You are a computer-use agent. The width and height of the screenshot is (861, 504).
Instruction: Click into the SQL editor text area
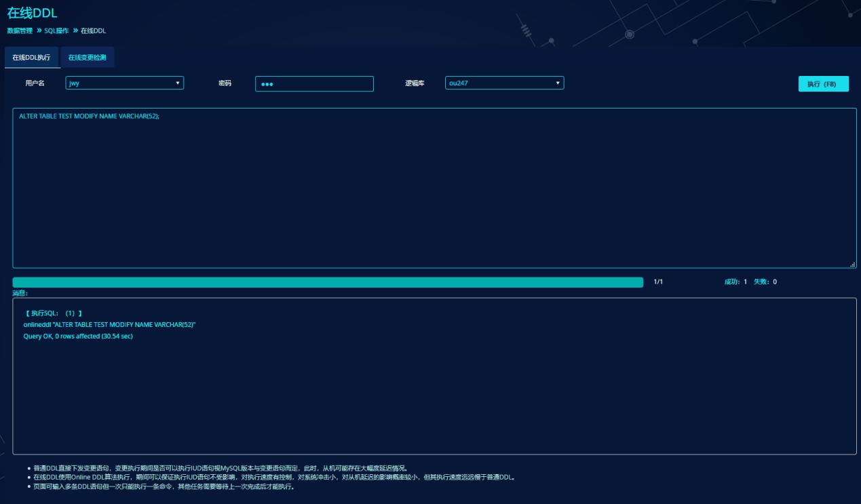(x=434, y=188)
